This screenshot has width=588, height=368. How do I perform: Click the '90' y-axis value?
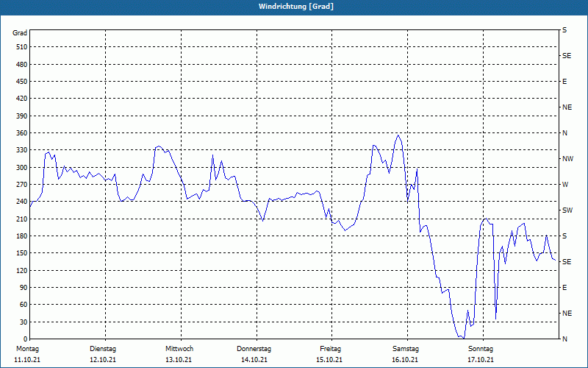tap(24, 287)
